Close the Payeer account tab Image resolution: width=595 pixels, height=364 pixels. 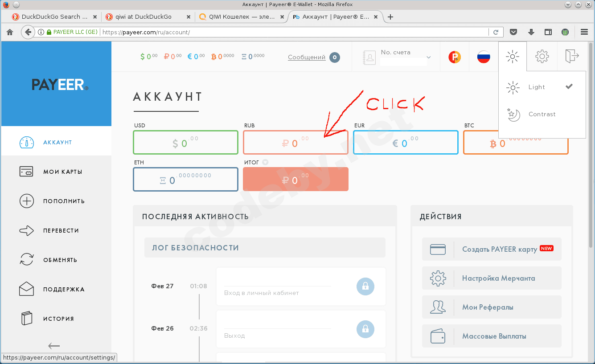[x=376, y=17]
